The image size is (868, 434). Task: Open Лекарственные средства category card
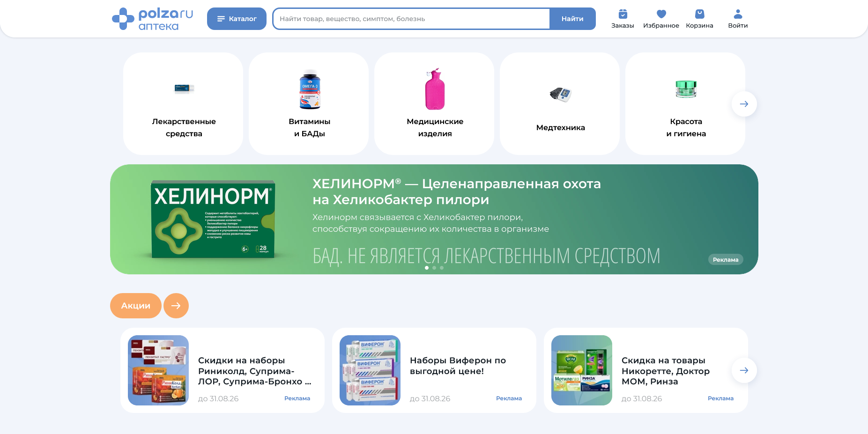point(183,103)
